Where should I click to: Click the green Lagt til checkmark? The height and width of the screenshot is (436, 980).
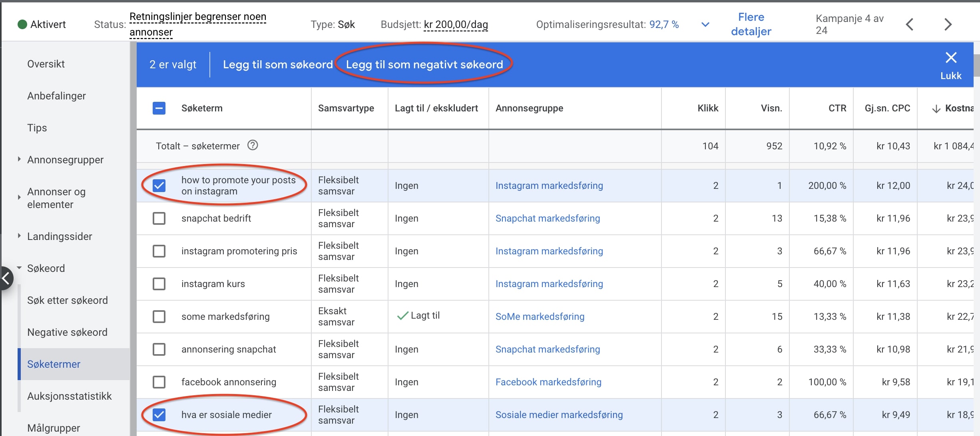402,316
